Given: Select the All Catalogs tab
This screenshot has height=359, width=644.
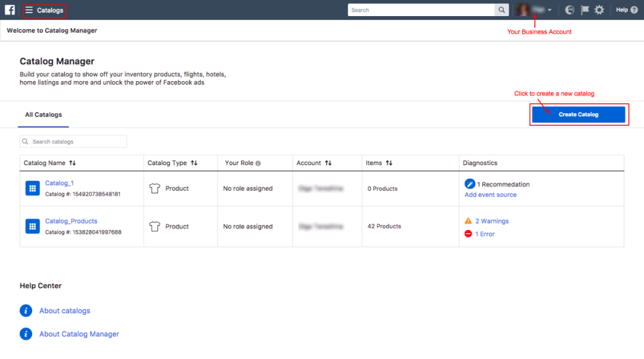Looking at the screenshot, I should [44, 114].
